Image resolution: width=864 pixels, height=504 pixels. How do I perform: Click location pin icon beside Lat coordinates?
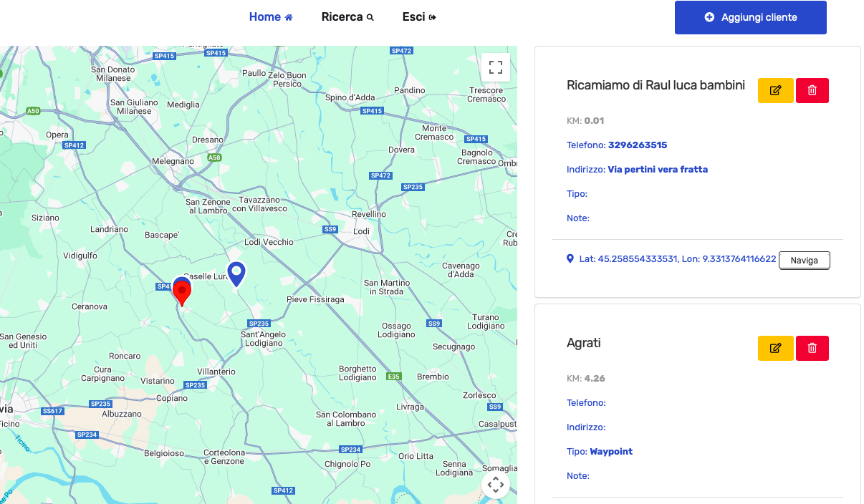(x=570, y=258)
